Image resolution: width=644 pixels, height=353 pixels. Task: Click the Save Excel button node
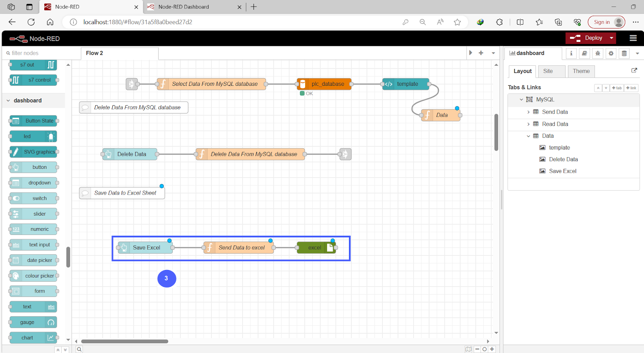point(145,247)
